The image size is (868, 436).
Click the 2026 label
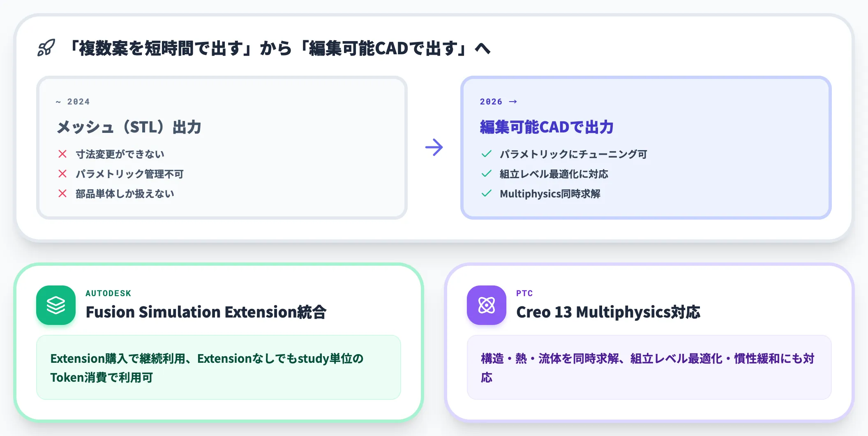pos(491,102)
